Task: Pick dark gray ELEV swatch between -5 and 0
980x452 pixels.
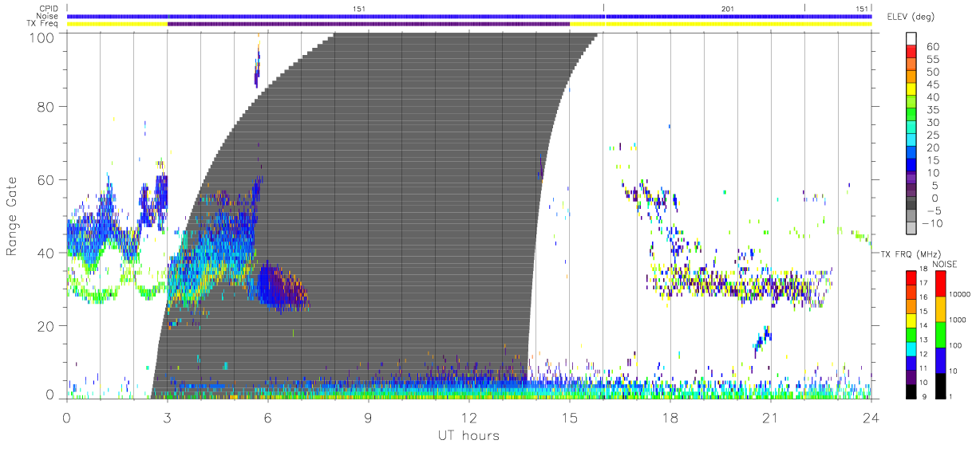Action: [x=912, y=203]
